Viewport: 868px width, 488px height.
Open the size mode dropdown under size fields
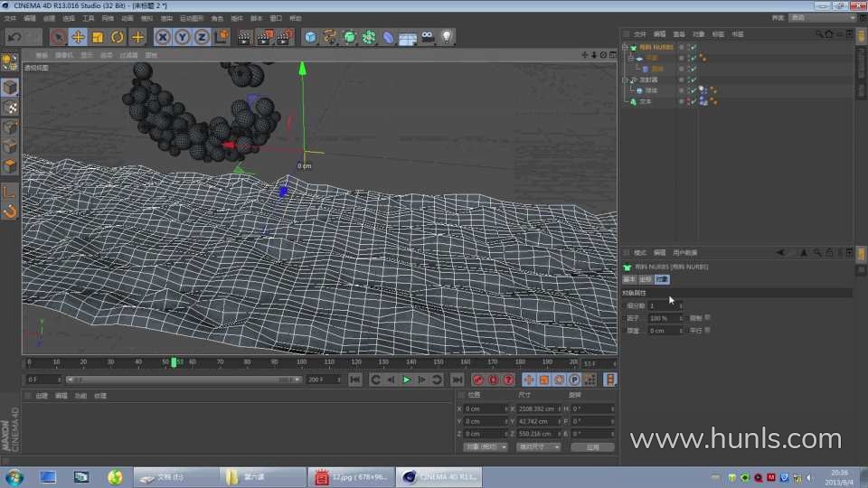[x=538, y=446]
